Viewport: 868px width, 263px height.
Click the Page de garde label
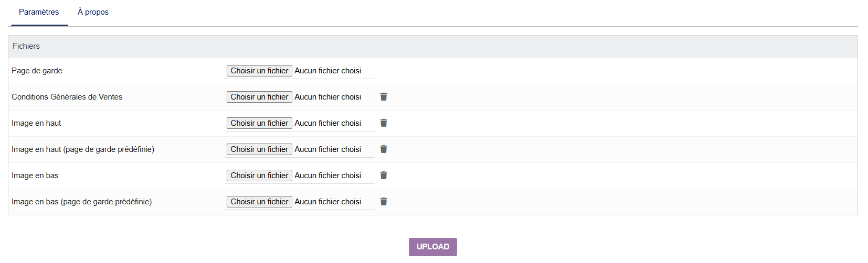(x=37, y=71)
